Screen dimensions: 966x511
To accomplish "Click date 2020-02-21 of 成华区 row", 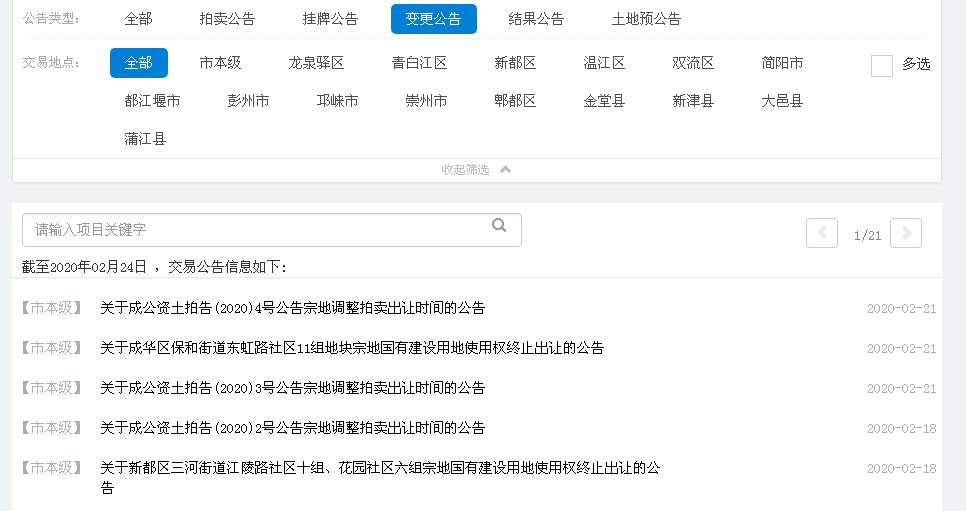I will click(901, 349).
